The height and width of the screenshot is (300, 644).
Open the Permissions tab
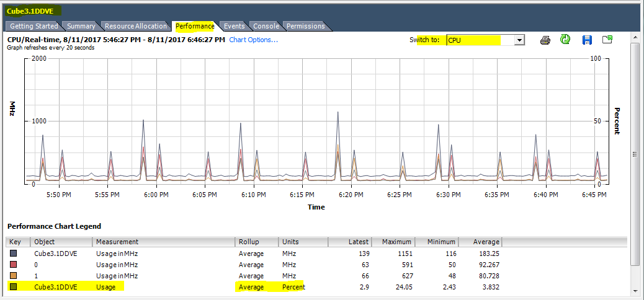point(305,26)
